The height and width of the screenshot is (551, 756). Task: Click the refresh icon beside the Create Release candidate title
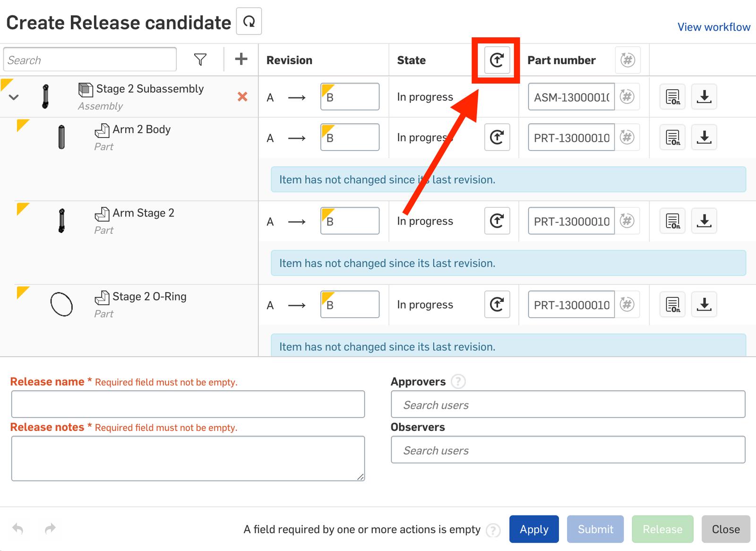click(249, 22)
